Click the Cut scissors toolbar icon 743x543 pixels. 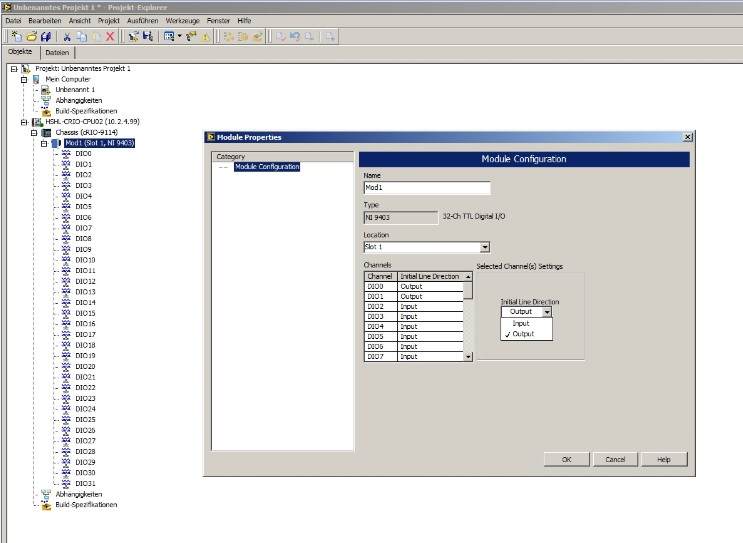(x=66, y=36)
